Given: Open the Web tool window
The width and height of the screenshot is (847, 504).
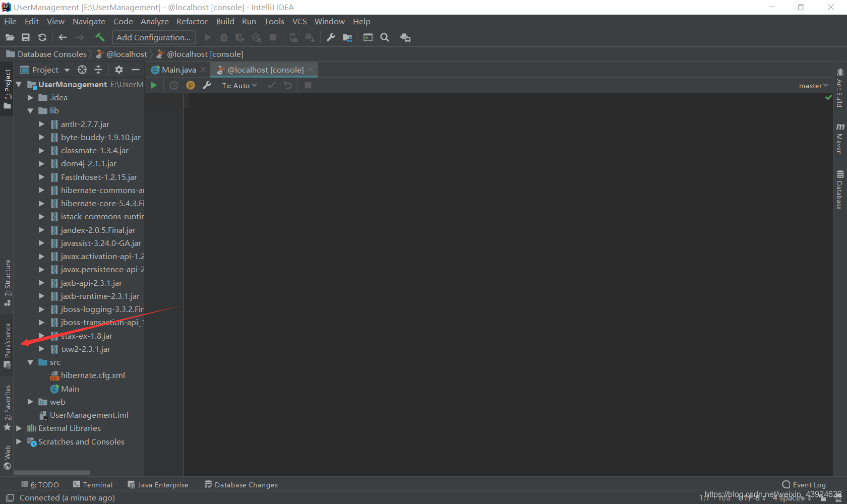Looking at the screenshot, I should point(7,457).
